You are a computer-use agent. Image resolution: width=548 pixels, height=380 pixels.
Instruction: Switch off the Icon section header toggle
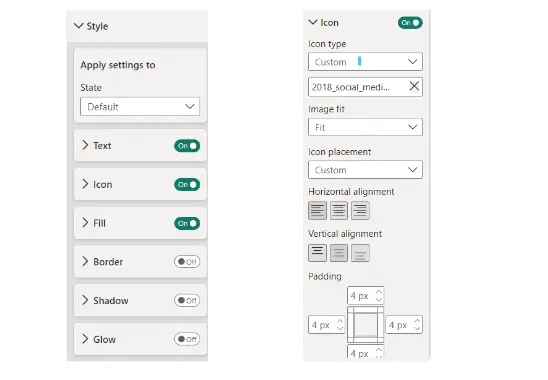[410, 23]
